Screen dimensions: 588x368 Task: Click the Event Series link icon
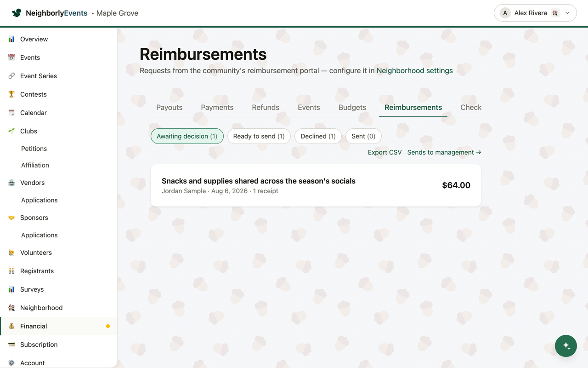click(11, 76)
